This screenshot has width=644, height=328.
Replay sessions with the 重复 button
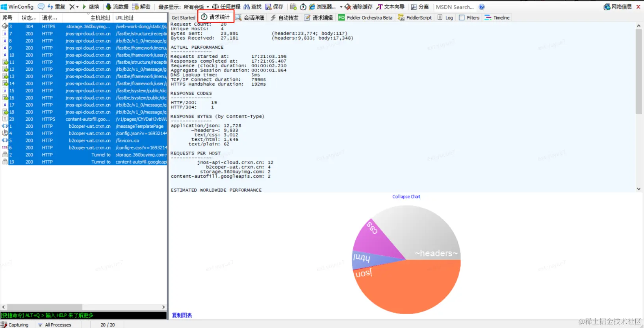pyautogui.click(x=56, y=7)
